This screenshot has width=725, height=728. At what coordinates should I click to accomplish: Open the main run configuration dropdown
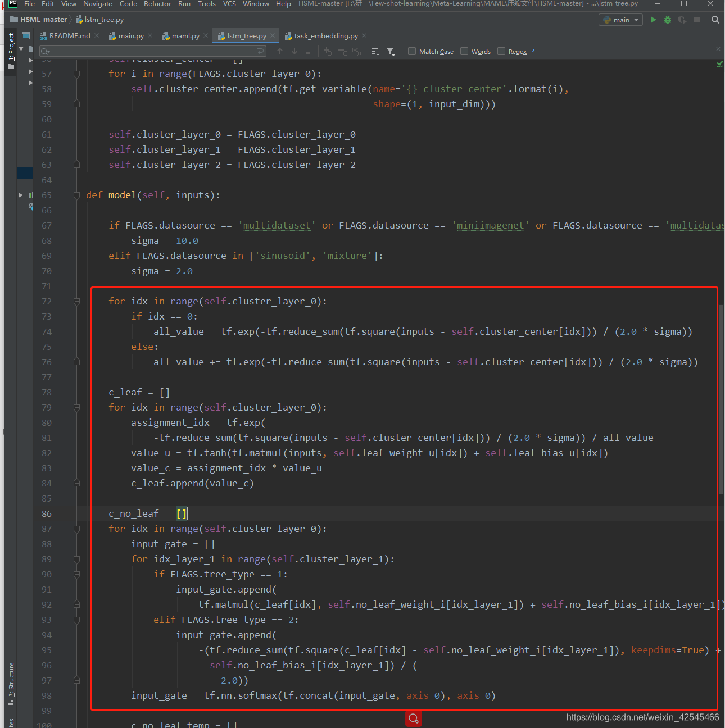tap(620, 20)
